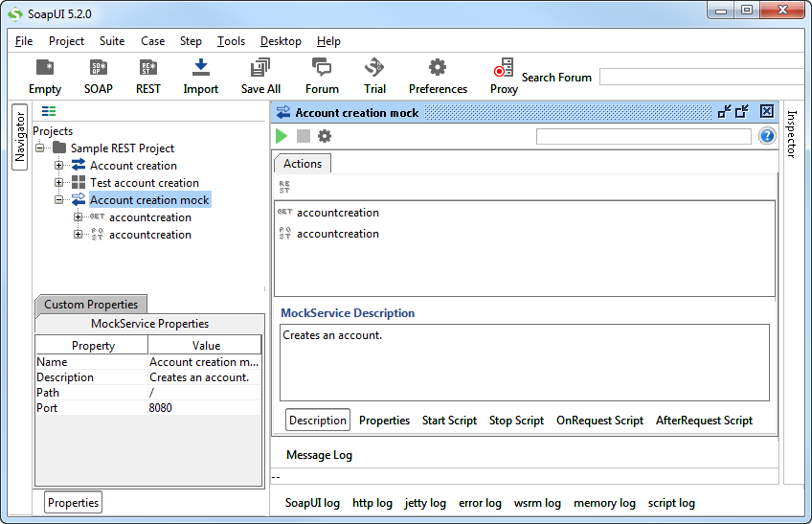This screenshot has height=524, width=812.
Task: Click the Test account creation grid icon
Action: pos(79,182)
